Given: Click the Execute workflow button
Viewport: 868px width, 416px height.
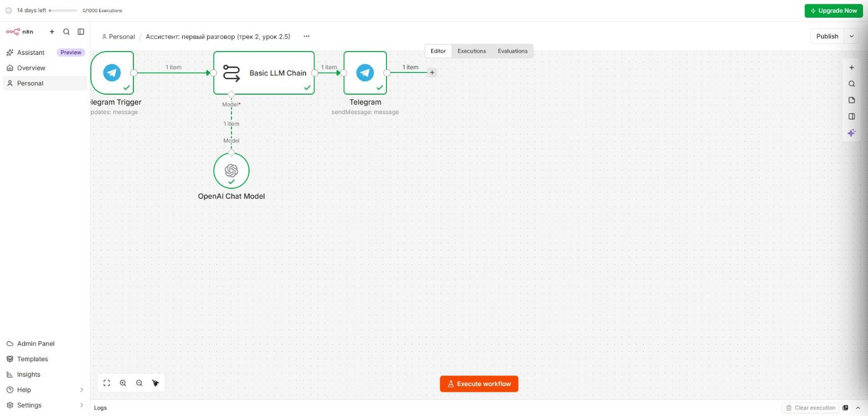Looking at the screenshot, I should [479, 384].
